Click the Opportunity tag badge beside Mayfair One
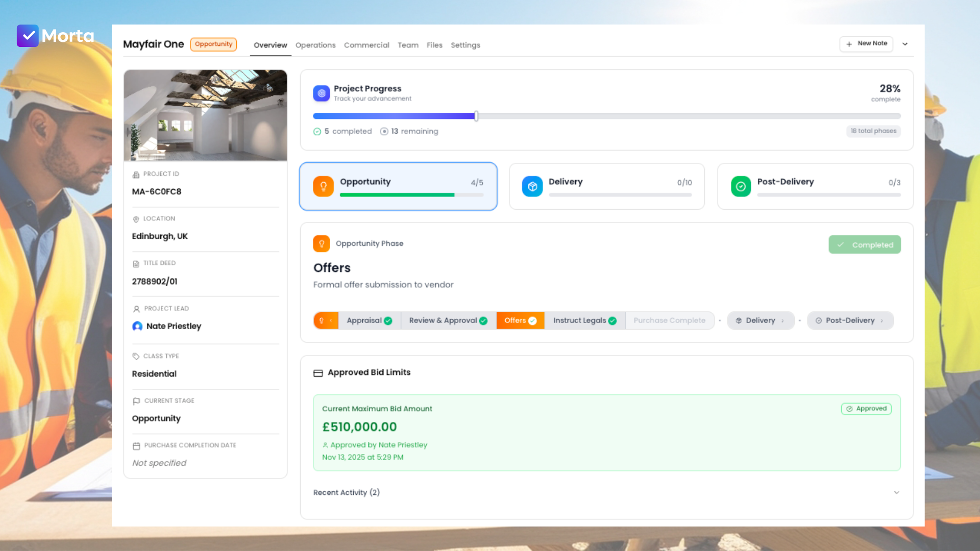Image resolution: width=980 pixels, height=551 pixels. (213, 44)
